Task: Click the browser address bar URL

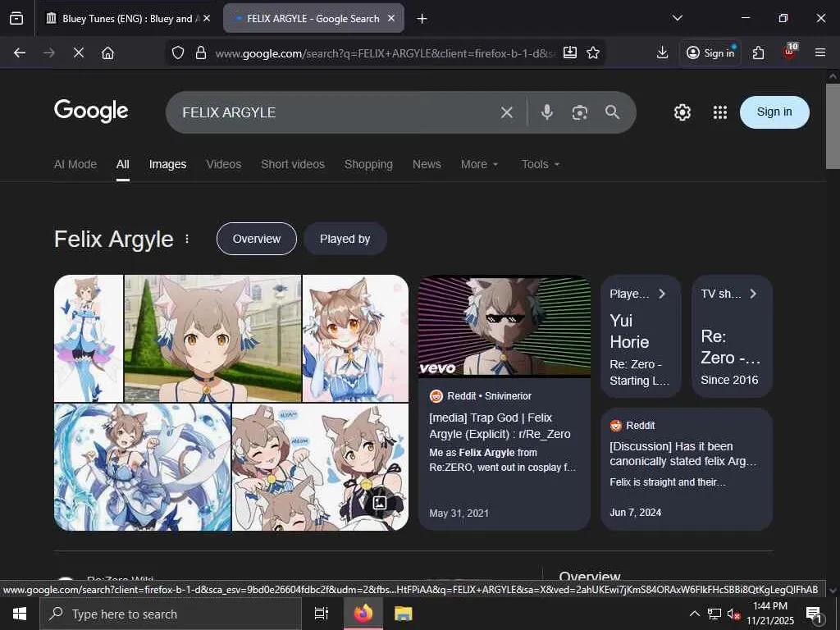Action: coord(385,52)
